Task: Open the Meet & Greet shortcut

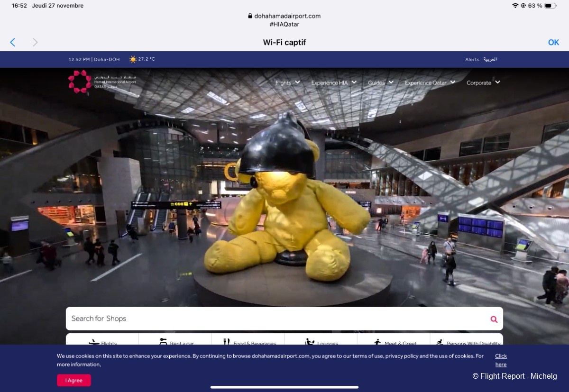Action: (x=394, y=342)
